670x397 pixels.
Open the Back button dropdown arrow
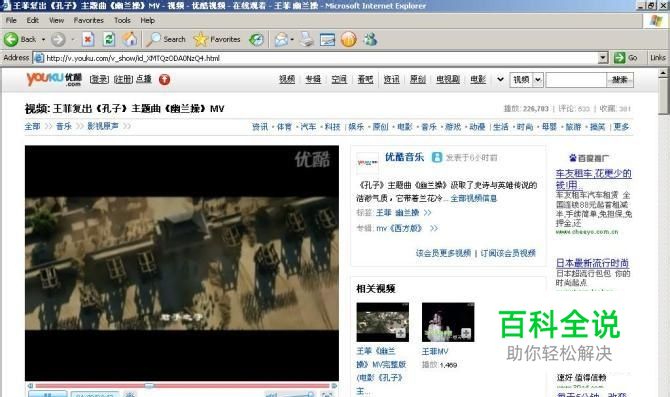pos(43,39)
